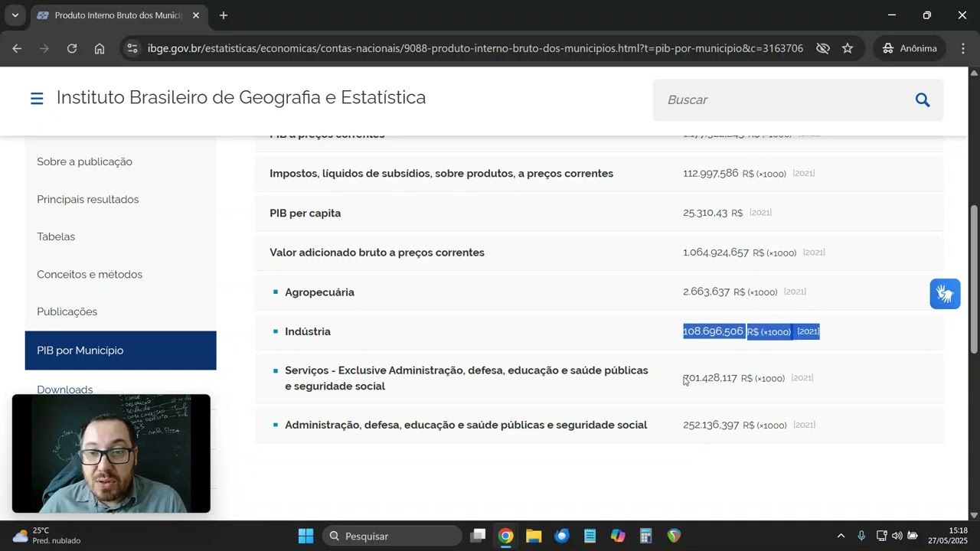
Task: Open Task View on the taskbar
Action: [478, 536]
